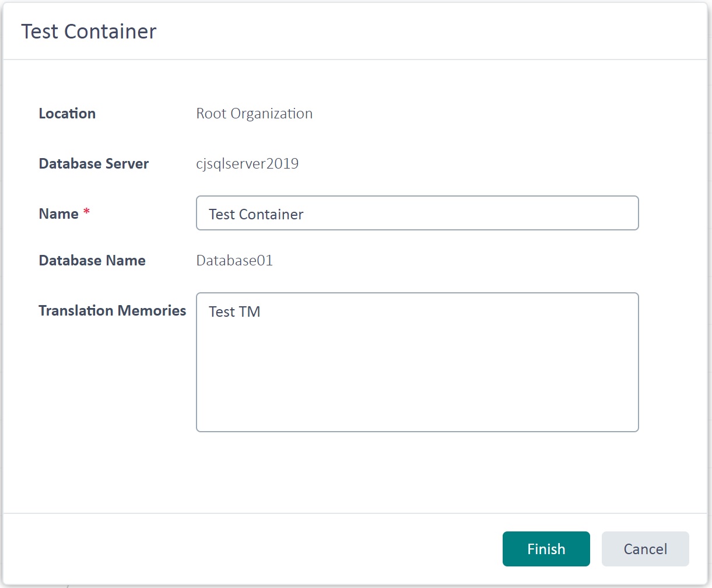Click the Name field label

pos(58,214)
